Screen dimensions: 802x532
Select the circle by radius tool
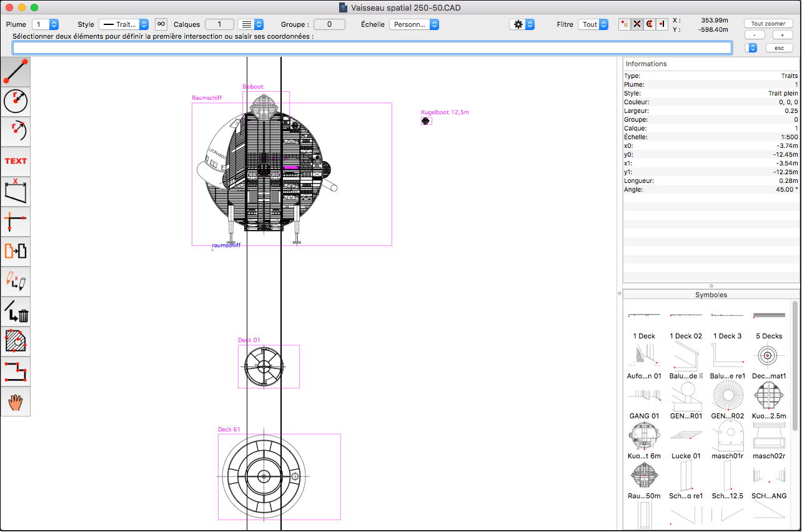point(16,101)
